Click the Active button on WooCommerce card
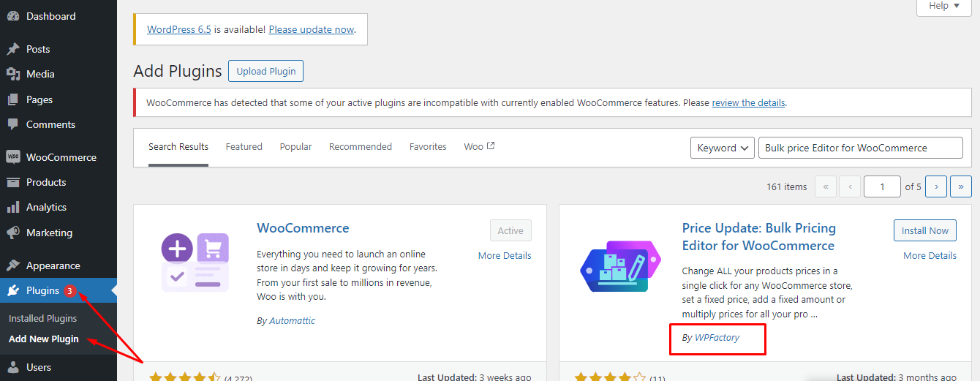 510,230
